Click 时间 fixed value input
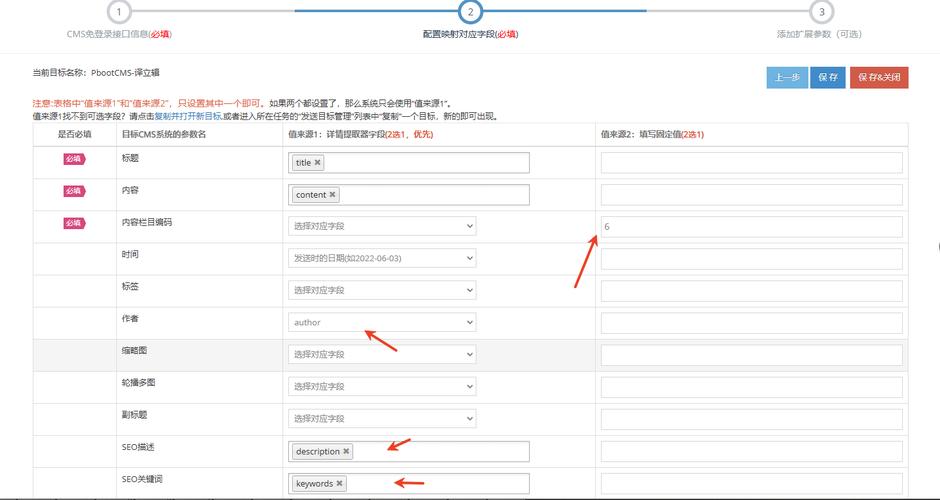The height and width of the screenshot is (500, 940). click(x=752, y=259)
